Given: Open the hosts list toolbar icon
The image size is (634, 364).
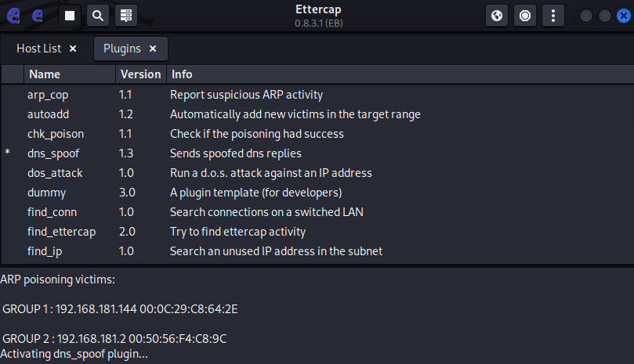Looking at the screenshot, I should coord(125,15).
